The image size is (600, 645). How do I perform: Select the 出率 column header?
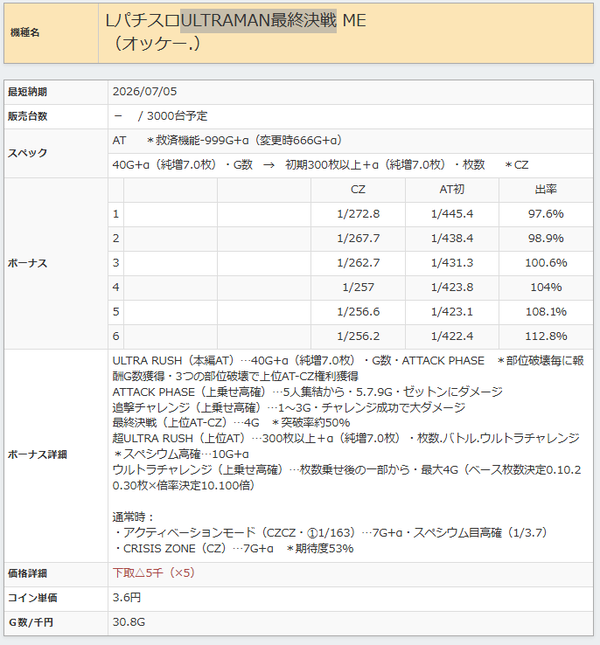click(x=546, y=189)
